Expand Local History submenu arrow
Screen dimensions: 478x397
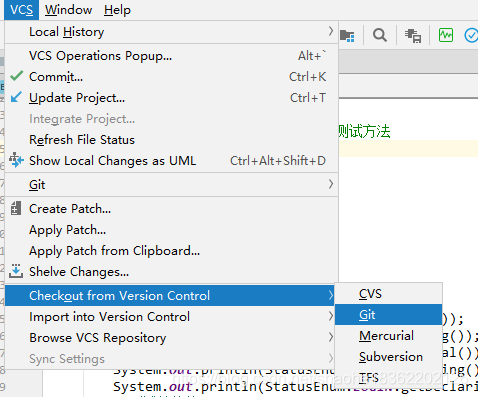click(x=330, y=31)
